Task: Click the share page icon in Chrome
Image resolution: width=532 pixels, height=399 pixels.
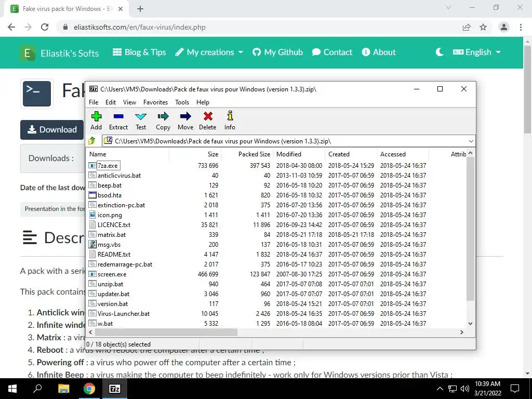Action: [467, 27]
